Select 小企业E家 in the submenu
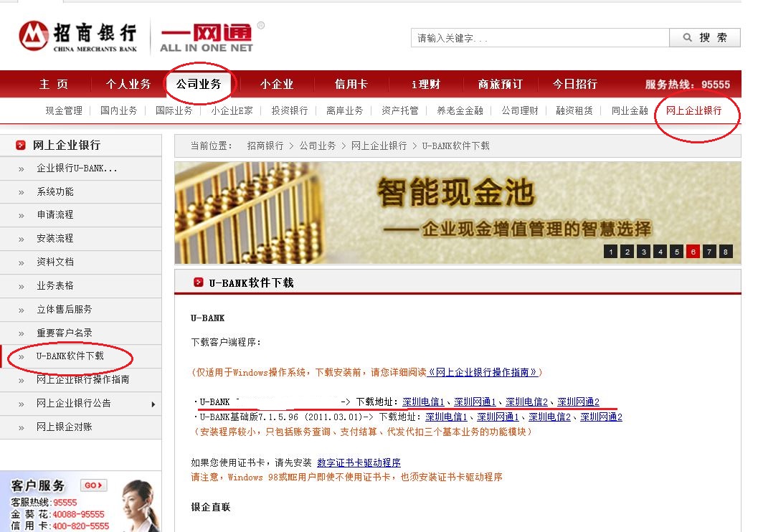This screenshot has width=758, height=532. [x=232, y=110]
